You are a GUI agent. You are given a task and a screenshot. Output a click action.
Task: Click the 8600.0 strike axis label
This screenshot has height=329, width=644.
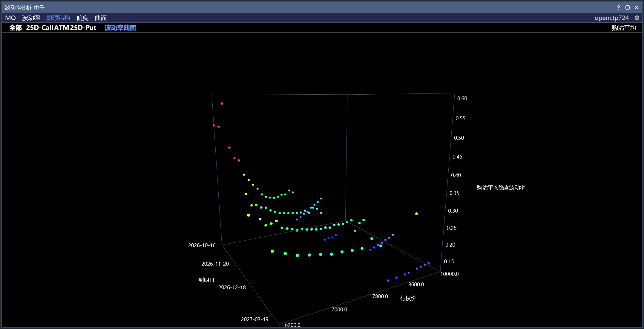416,285
